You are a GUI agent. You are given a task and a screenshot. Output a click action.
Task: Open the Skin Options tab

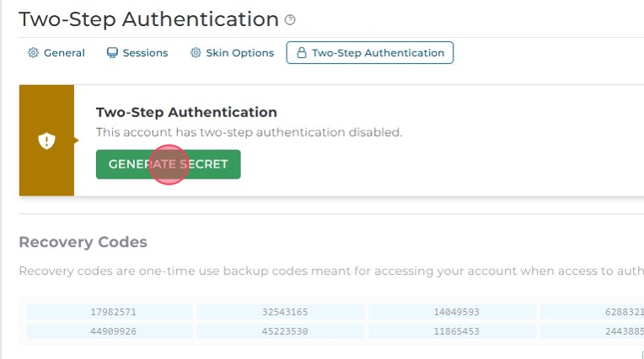pyautogui.click(x=232, y=52)
